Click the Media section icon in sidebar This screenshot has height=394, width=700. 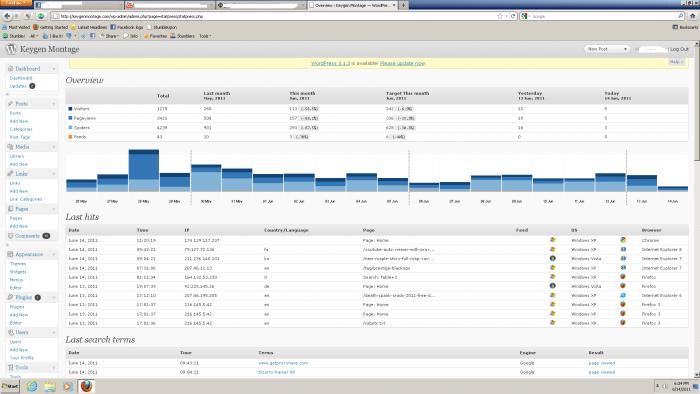tap(10, 147)
